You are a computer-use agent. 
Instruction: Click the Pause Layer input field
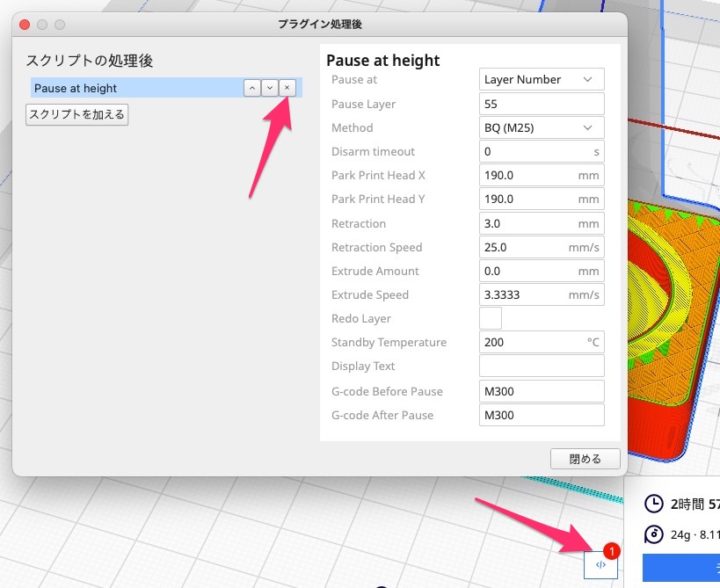[541, 104]
